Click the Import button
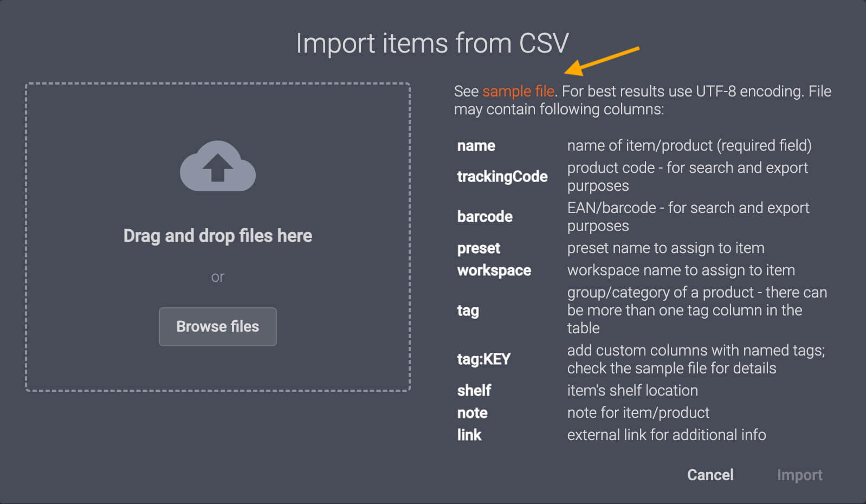This screenshot has width=866, height=504. 800,475
